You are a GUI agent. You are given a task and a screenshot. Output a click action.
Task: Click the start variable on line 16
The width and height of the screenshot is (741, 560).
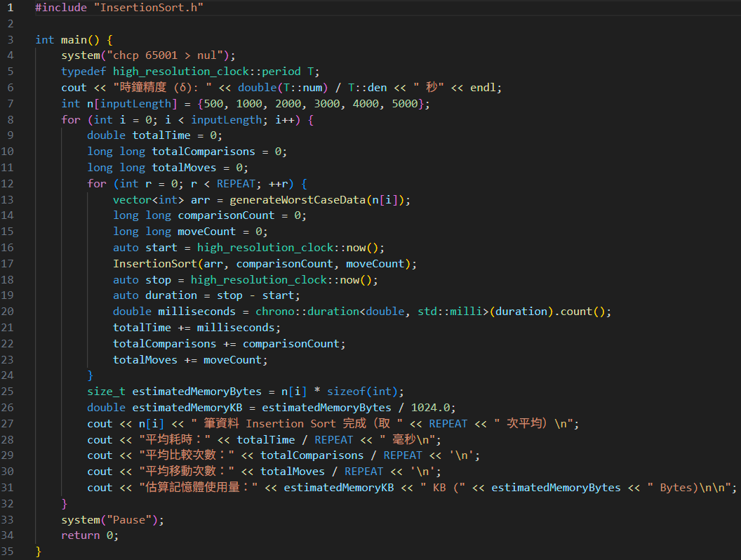click(x=161, y=248)
